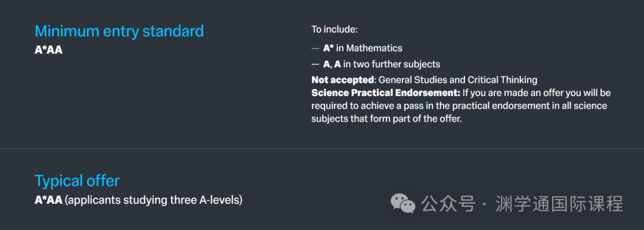Select the A*AA text under Typical offer
Screen dimensions: 644x230
[48, 200]
